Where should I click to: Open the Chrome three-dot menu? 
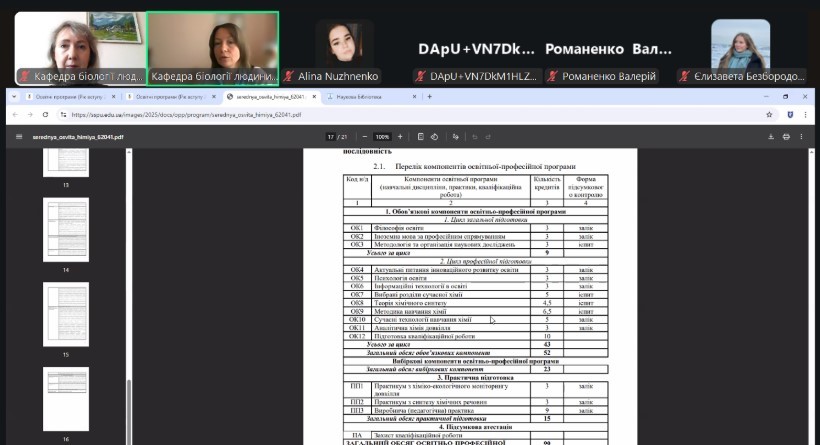pos(806,115)
